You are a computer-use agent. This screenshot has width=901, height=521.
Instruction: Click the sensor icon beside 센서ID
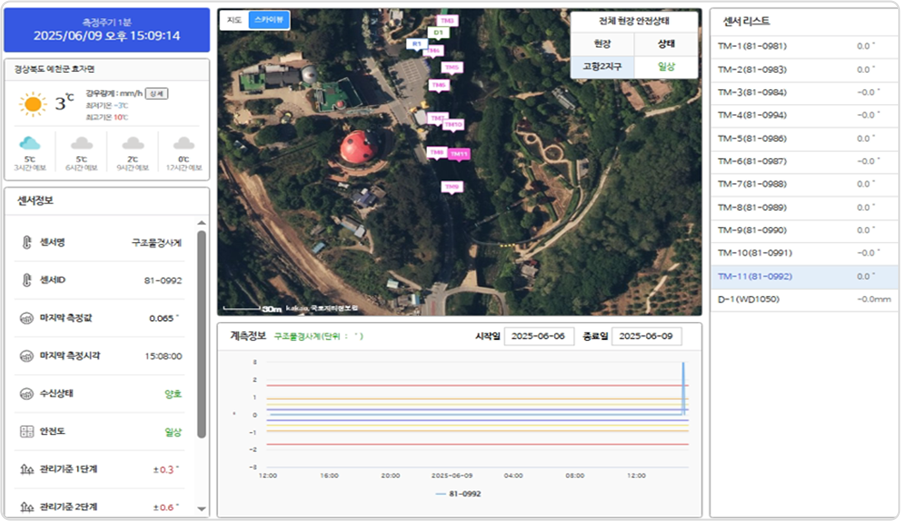26,280
